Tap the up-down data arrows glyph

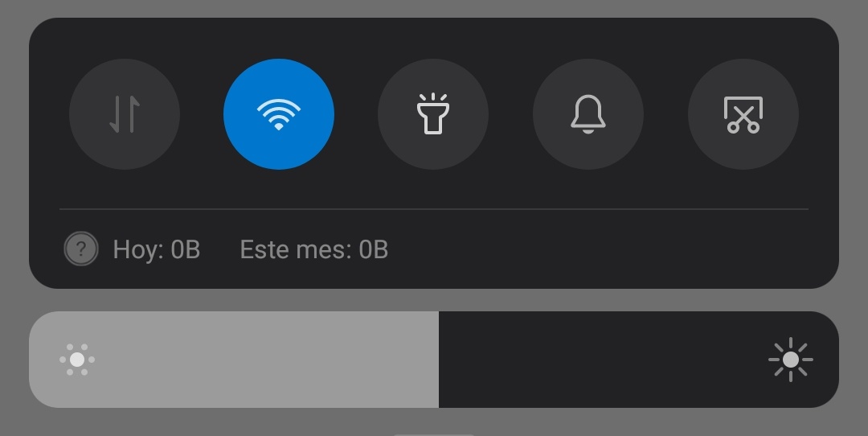click(125, 114)
